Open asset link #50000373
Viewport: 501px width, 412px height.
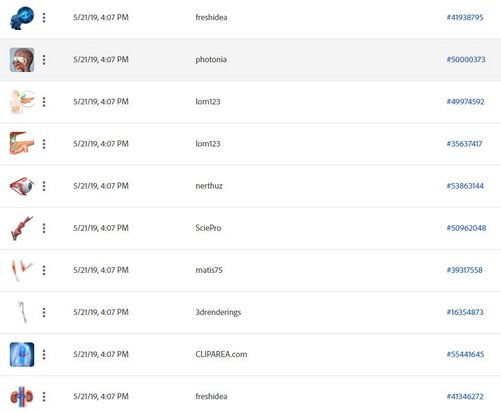466,60
